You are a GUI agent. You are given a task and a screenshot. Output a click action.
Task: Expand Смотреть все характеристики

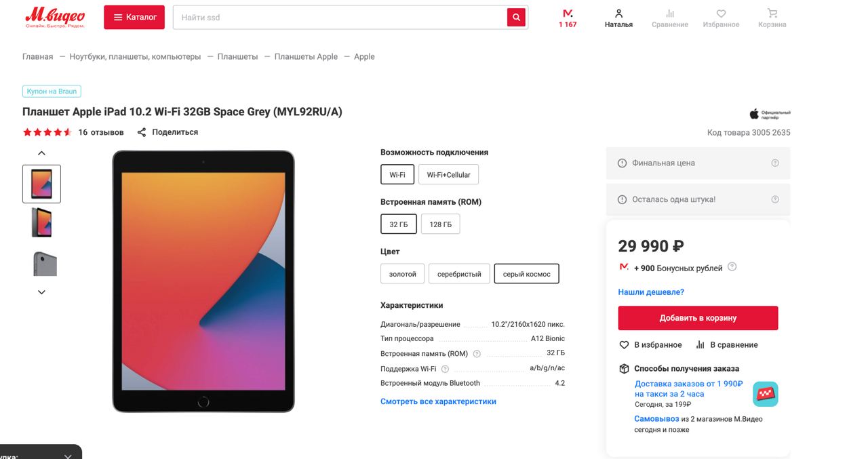click(x=438, y=401)
